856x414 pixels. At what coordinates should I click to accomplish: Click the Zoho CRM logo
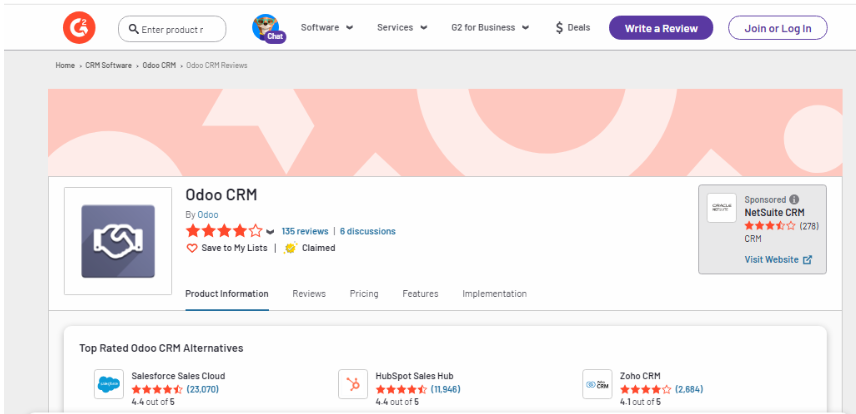[x=597, y=384]
